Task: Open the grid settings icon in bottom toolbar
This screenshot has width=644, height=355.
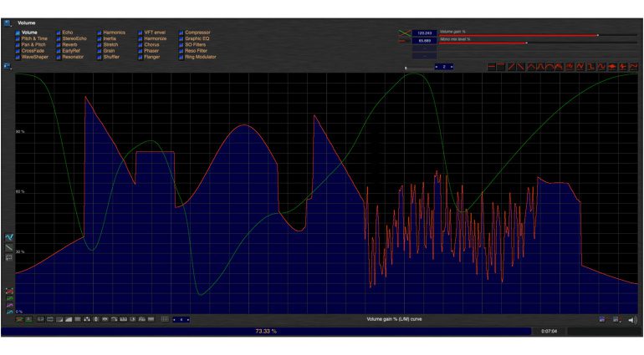Action: click(165, 319)
